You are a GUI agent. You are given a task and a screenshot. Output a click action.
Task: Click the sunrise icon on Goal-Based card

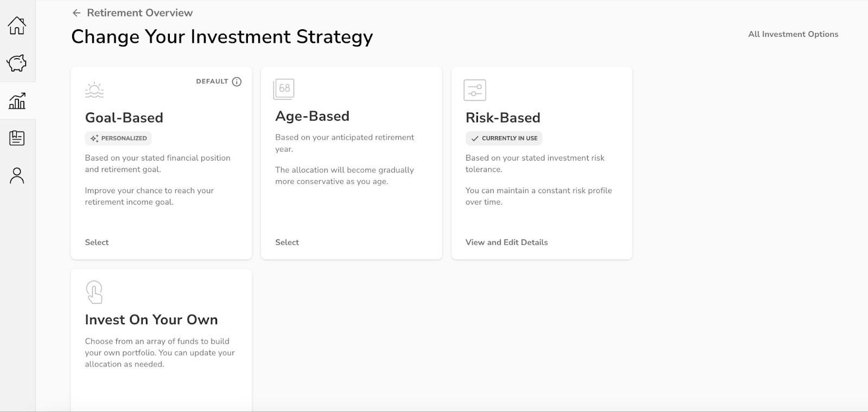point(94,90)
